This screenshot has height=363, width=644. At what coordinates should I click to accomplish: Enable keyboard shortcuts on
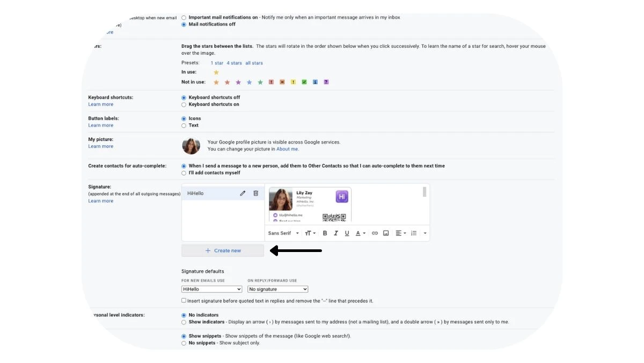[x=184, y=104]
